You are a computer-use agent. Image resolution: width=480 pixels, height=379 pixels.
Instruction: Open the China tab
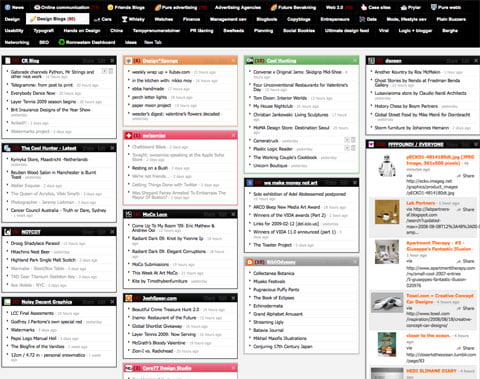point(116,31)
